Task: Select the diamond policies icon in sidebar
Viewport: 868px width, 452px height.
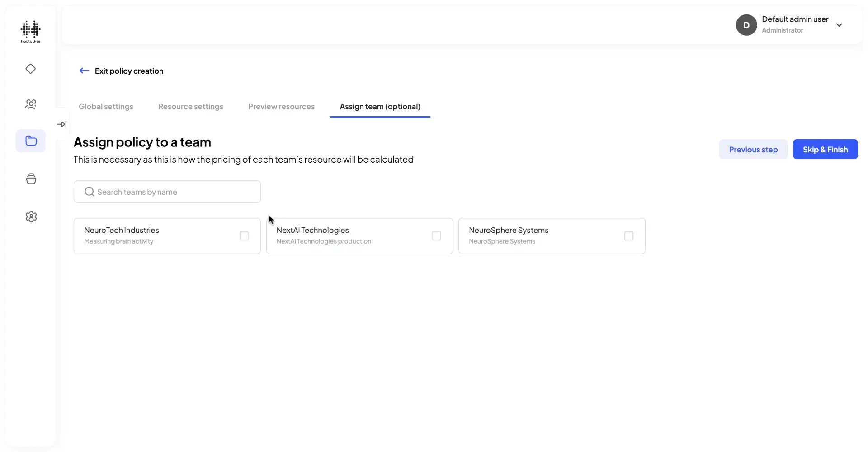Action: 30,69
